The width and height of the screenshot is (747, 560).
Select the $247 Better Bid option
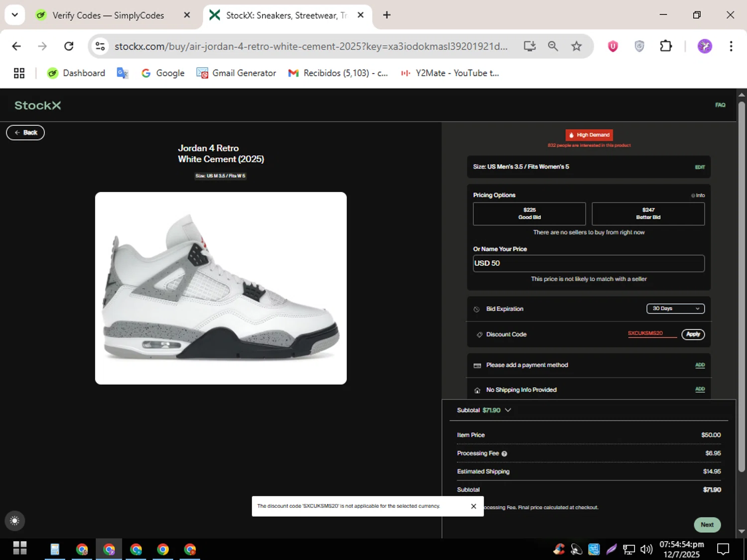pyautogui.click(x=648, y=214)
